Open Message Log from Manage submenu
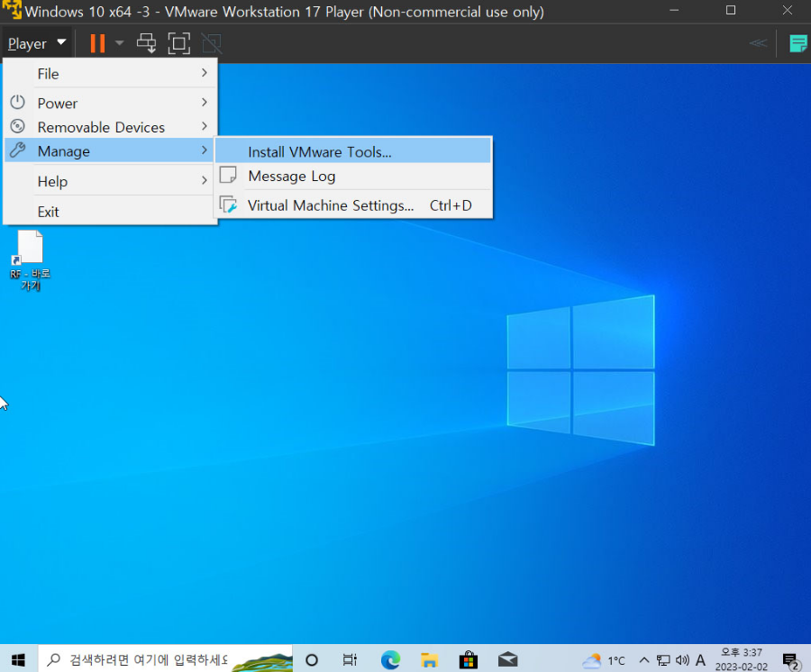Screen dimensions: 811x672 (x=353, y=176)
